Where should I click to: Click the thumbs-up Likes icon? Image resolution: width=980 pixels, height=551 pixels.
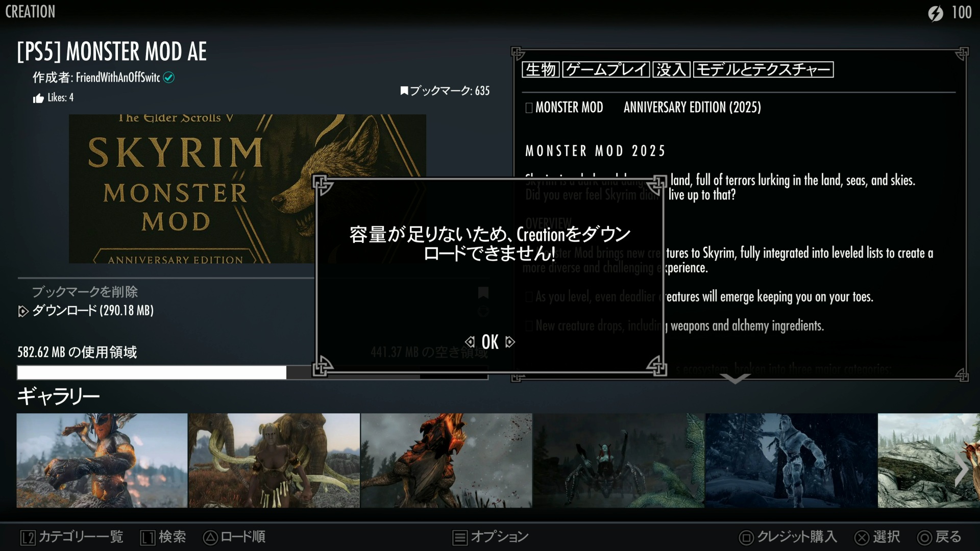[38, 98]
